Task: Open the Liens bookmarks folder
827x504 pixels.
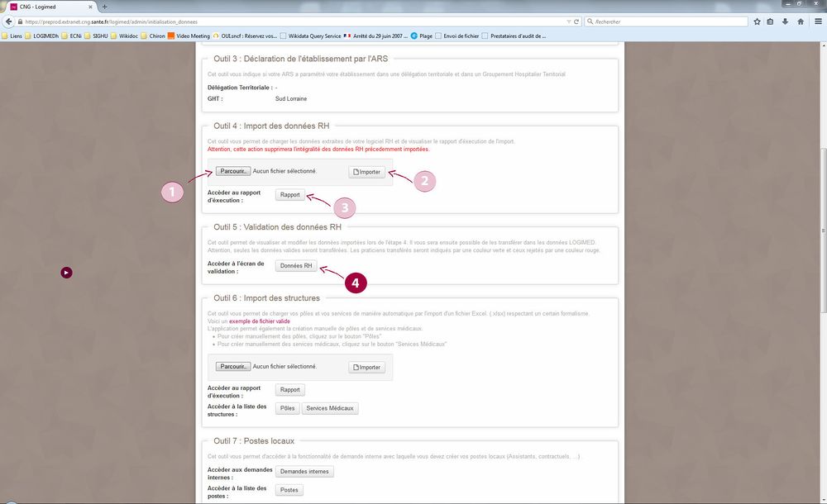Action: (x=12, y=36)
